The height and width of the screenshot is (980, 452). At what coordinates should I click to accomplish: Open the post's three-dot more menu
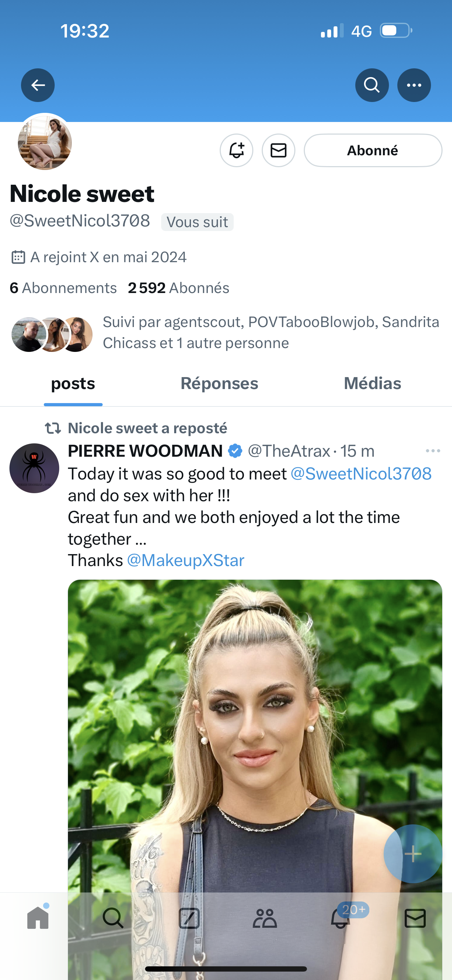(x=433, y=451)
